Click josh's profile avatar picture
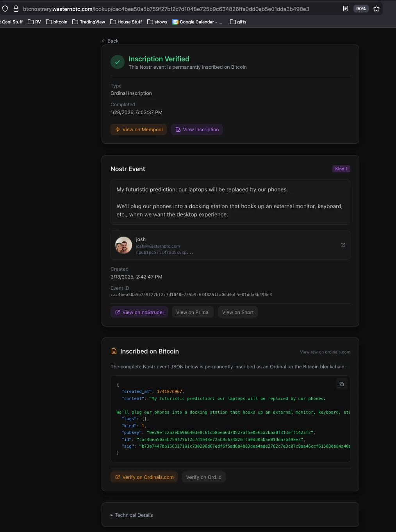This screenshot has width=396, height=532. click(x=123, y=245)
